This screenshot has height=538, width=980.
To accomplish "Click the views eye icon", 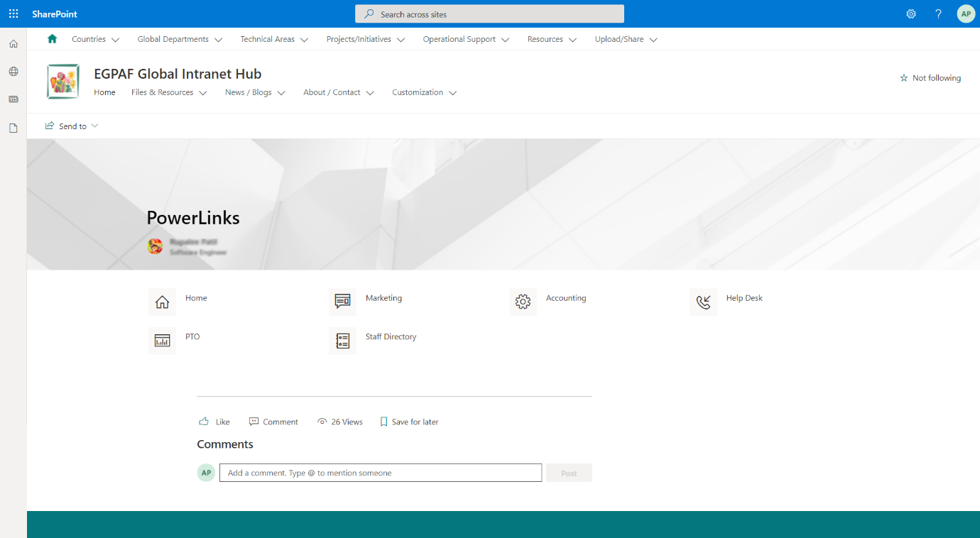I will (x=322, y=422).
